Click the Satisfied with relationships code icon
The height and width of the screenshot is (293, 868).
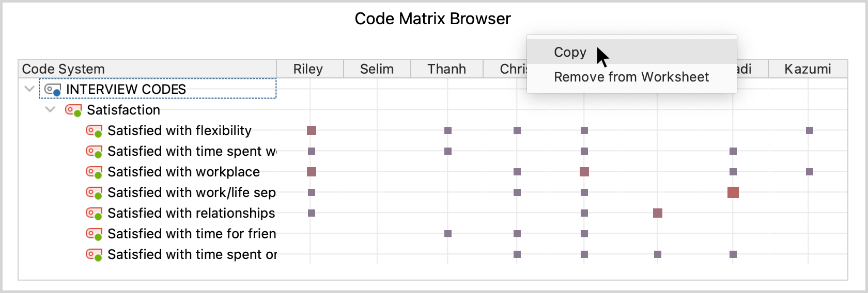point(94,214)
